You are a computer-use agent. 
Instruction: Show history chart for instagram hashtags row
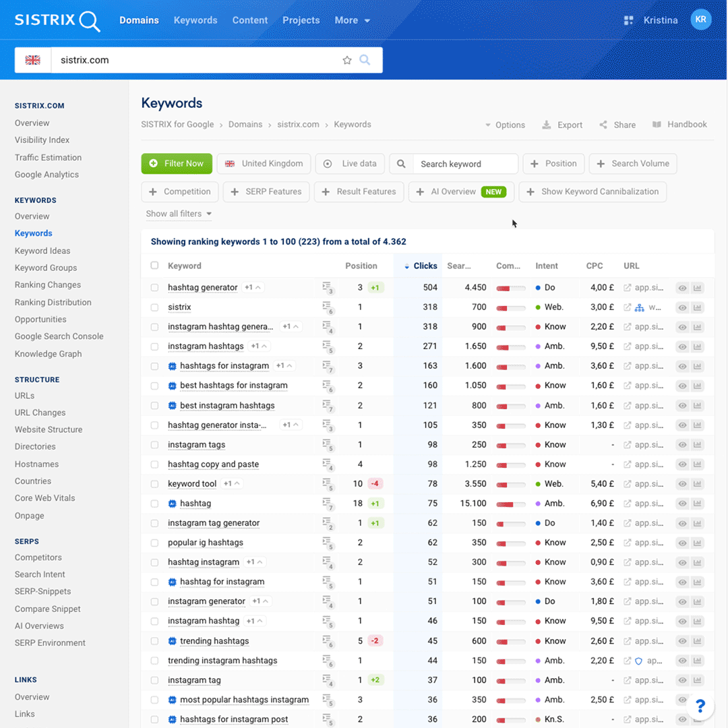pyautogui.click(x=698, y=346)
